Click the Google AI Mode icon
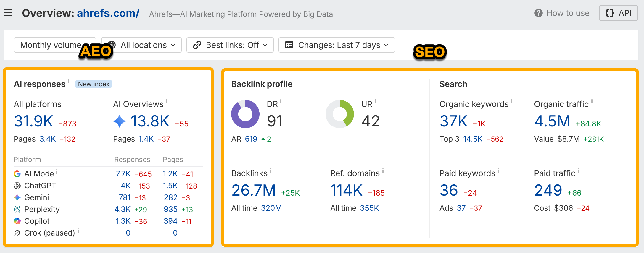644x253 pixels. [x=17, y=174]
